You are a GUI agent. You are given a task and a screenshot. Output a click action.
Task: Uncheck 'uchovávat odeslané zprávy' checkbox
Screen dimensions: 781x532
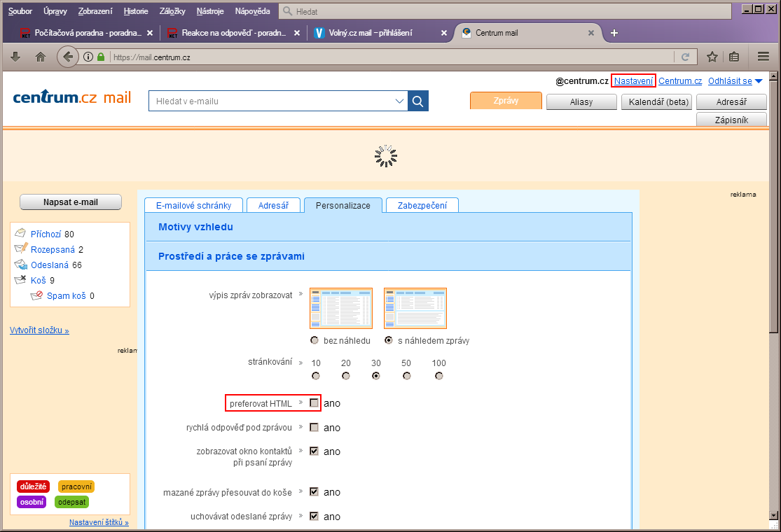pos(314,516)
